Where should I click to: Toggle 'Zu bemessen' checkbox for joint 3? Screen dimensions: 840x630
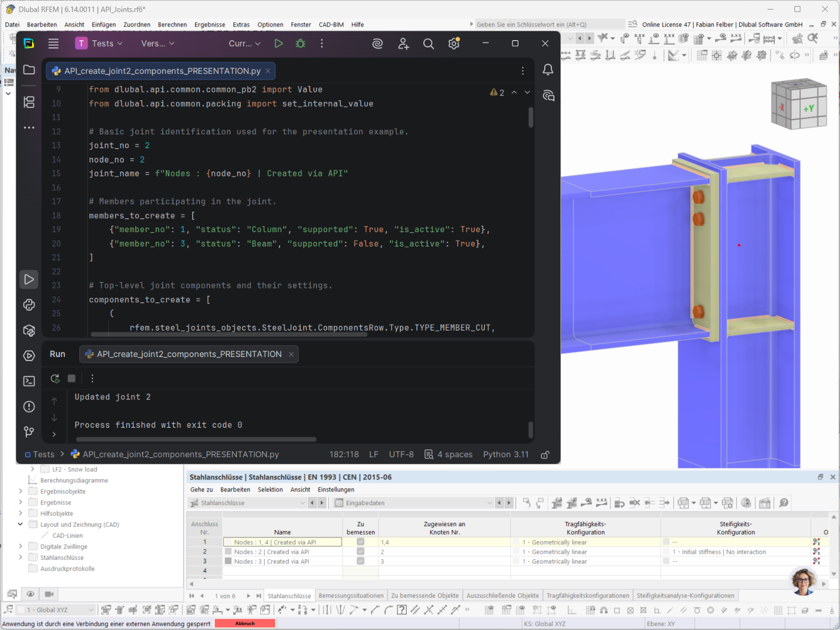tap(361, 561)
